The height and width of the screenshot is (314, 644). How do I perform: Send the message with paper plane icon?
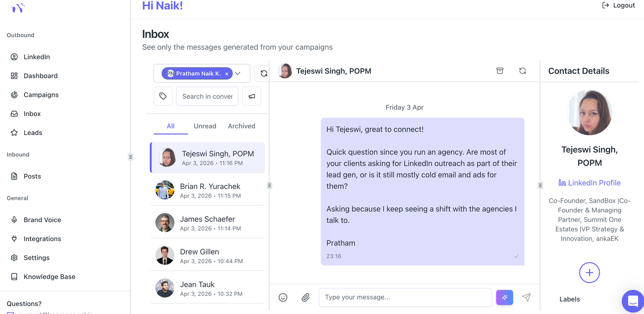coord(526,297)
